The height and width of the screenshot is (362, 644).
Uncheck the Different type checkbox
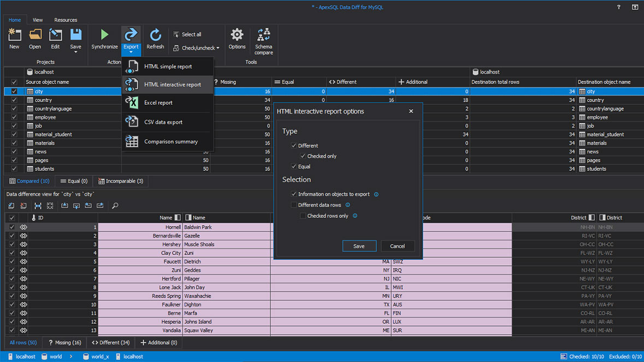pyautogui.click(x=294, y=146)
